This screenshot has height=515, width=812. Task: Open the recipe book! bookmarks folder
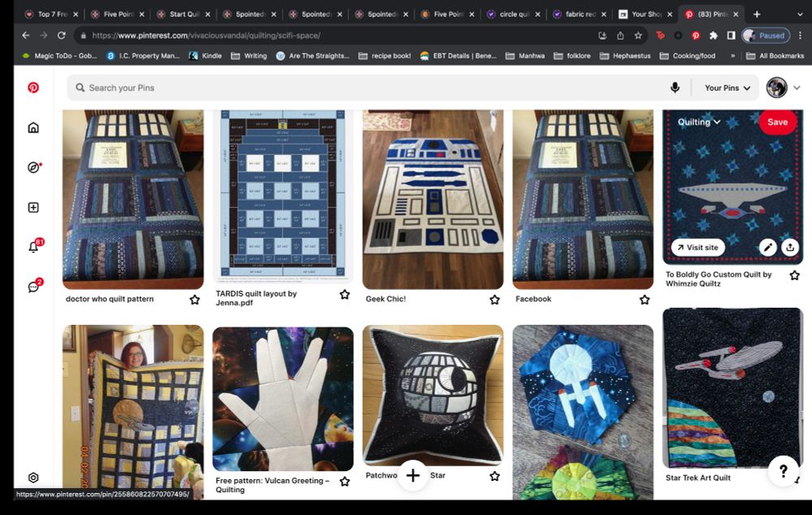385,55
